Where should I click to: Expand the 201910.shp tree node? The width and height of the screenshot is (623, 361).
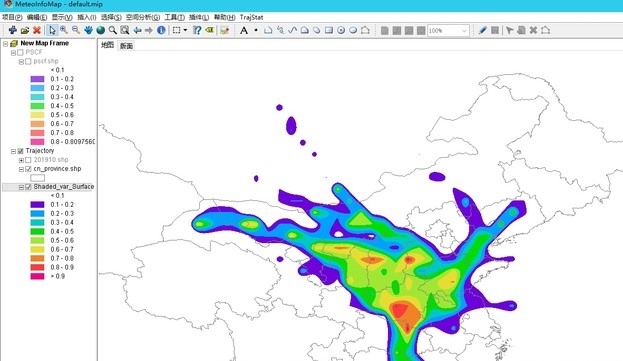coord(21,160)
